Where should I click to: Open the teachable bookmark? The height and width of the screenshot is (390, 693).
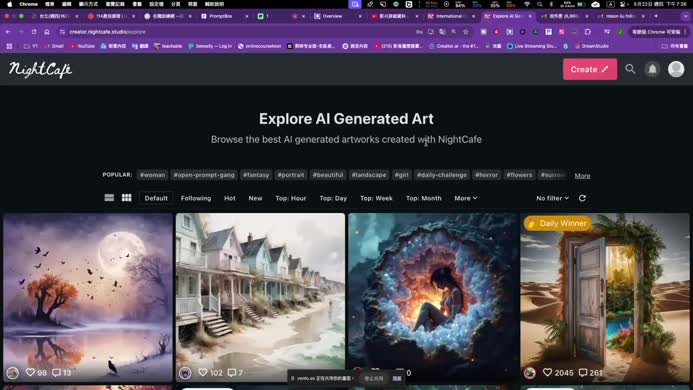[x=168, y=46]
